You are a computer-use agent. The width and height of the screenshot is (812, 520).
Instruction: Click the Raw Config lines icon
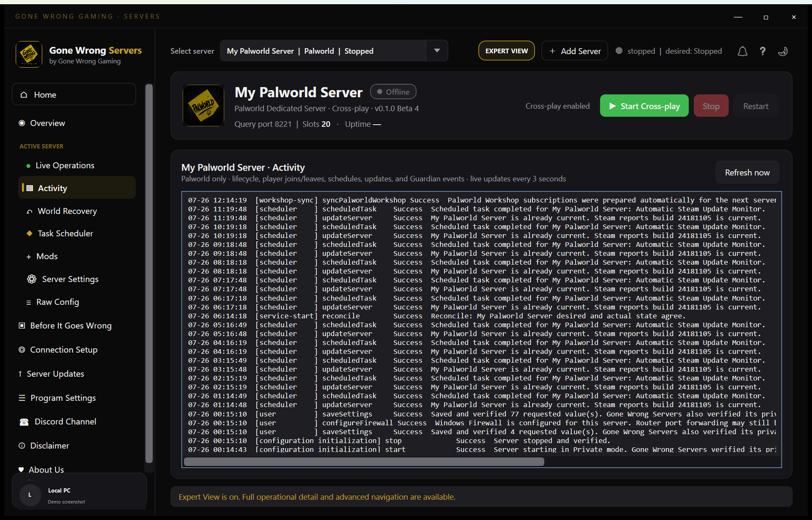[x=29, y=302]
